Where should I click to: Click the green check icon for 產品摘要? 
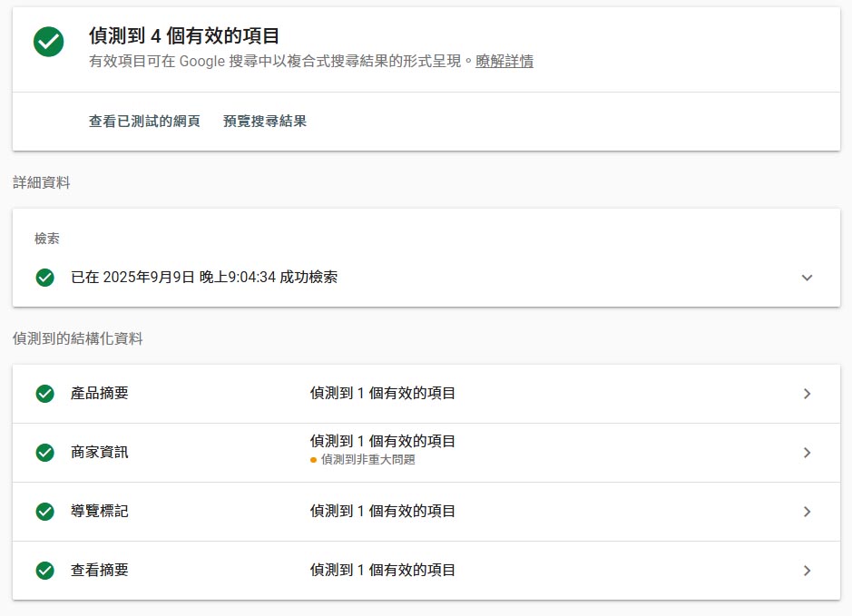point(45,394)
